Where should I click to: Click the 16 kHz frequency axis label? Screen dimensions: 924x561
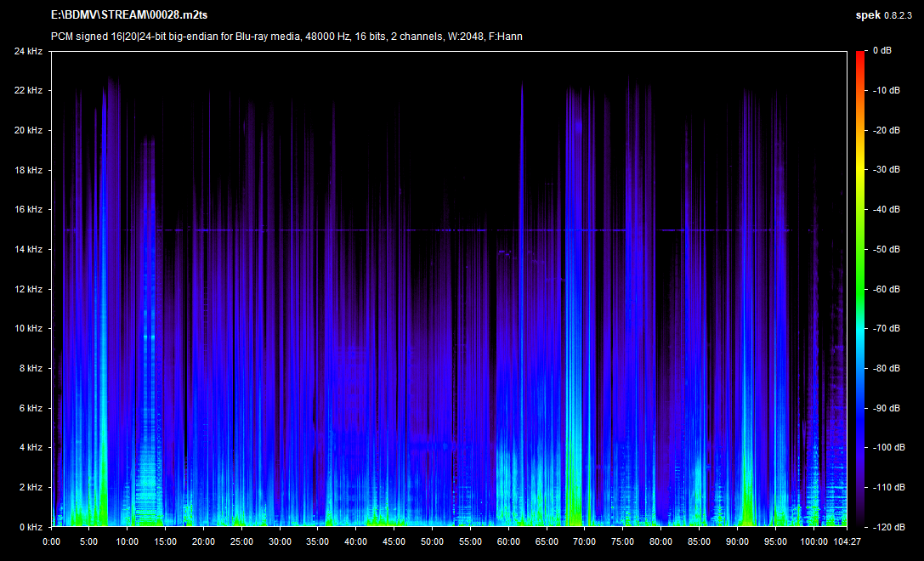(x=27, y=209)
